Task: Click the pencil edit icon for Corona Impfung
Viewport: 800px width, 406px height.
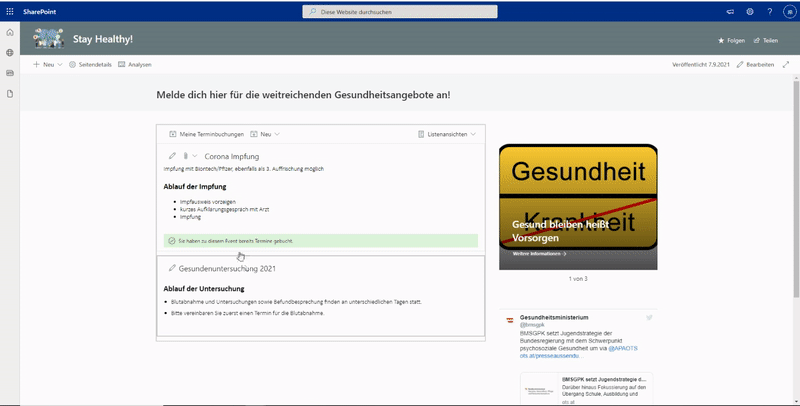Action: point(172,156)
